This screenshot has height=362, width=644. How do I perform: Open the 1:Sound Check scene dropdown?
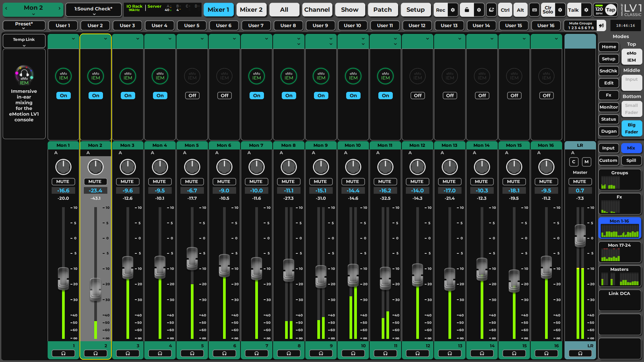coord(94,10)
